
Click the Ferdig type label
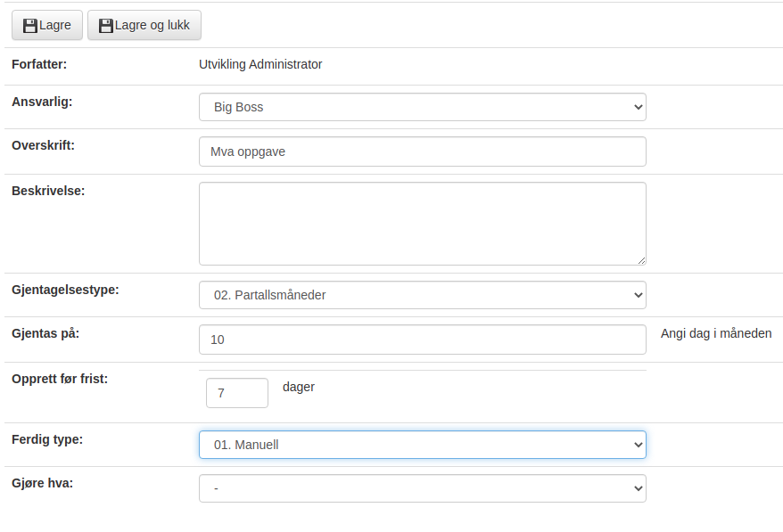tap(47, 439)
